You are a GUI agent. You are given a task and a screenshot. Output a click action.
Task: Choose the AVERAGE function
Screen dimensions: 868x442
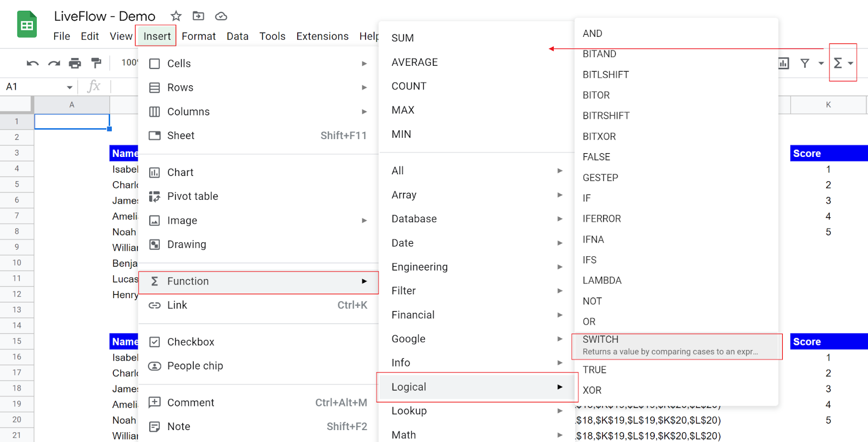[x=476, y=62]
